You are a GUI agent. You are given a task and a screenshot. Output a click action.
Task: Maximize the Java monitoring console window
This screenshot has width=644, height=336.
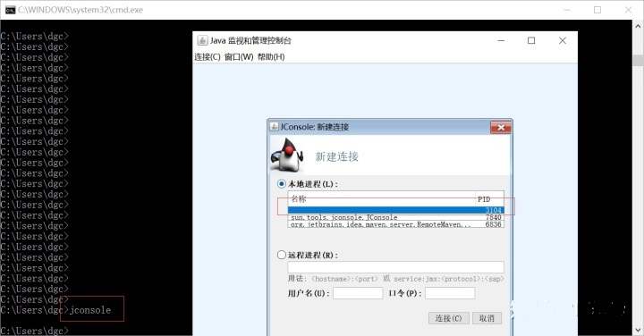(x=531, y=40)
